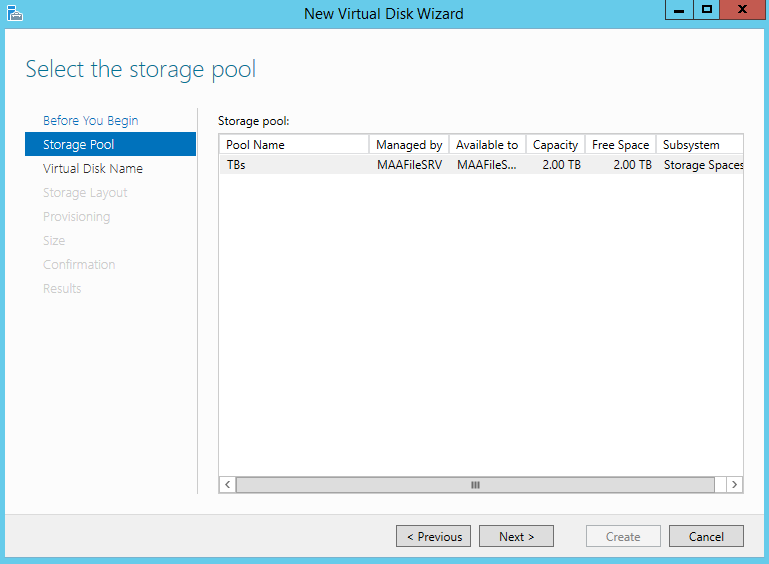Click the Subsystem column header
The width and height of the screenshot is (769, 564).
point(700,145)
